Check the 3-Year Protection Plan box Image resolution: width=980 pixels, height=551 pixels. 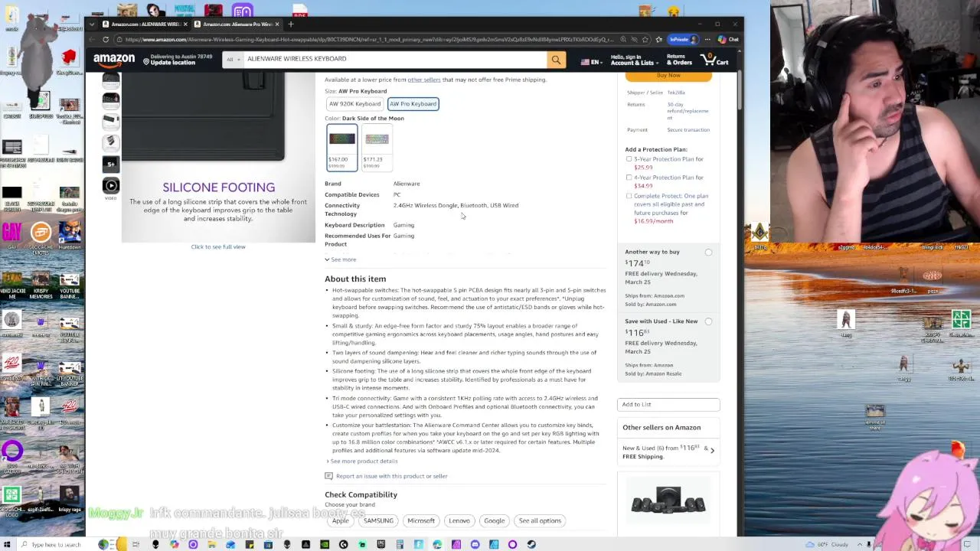(629, 159)
